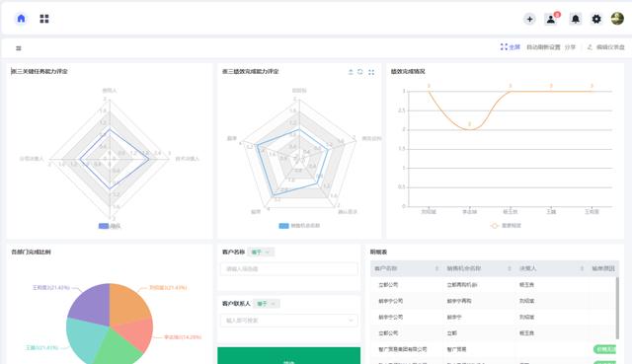Click the 明细表 card title

coord(378,253)
